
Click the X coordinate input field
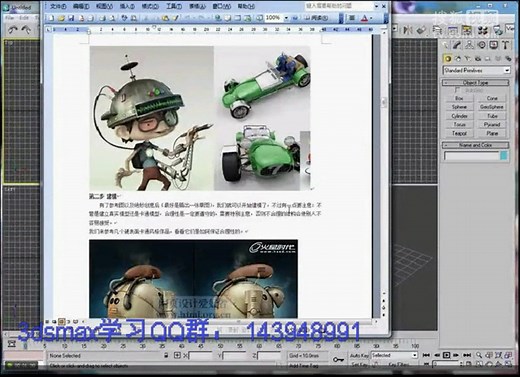pos(201,356)
